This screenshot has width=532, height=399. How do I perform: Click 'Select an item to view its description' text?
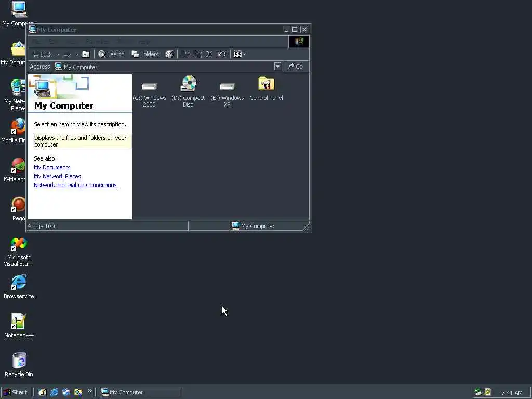(x=80, y=124)
